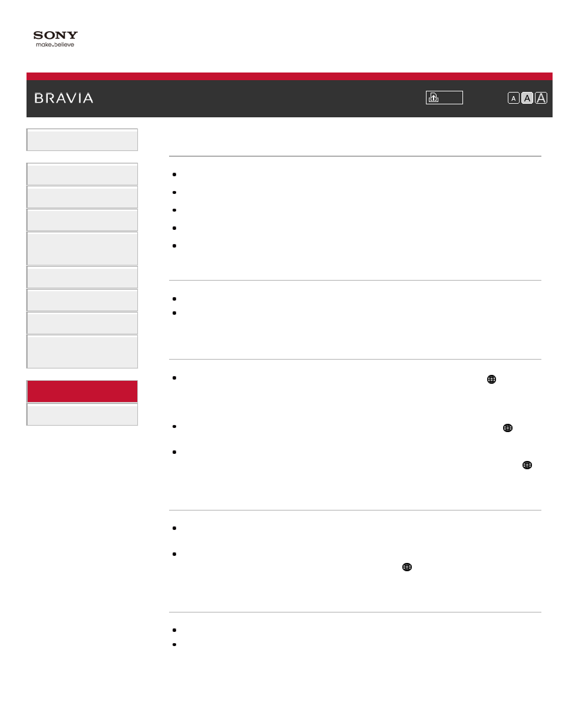
Task: Select the medium font size icon
Action: pos(527,98)
